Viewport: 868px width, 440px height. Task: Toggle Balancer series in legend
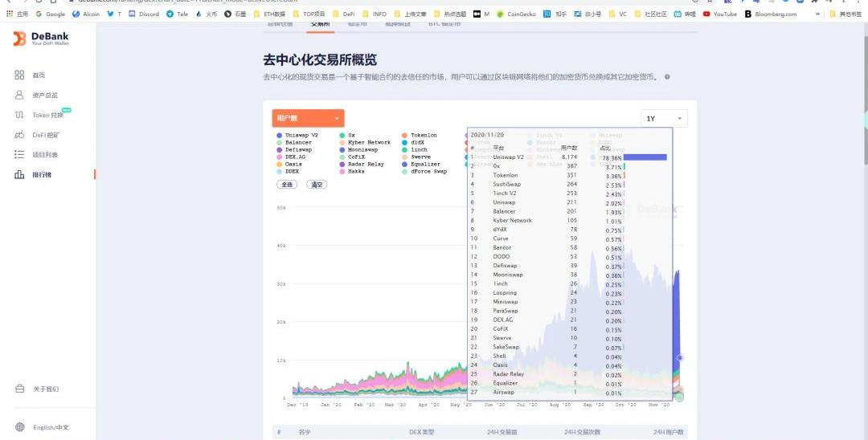[294, 142]
